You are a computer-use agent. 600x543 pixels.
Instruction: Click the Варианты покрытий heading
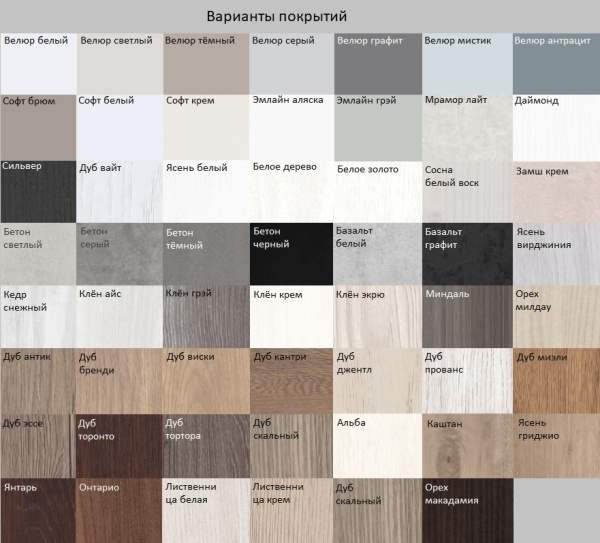click(276, 16)
